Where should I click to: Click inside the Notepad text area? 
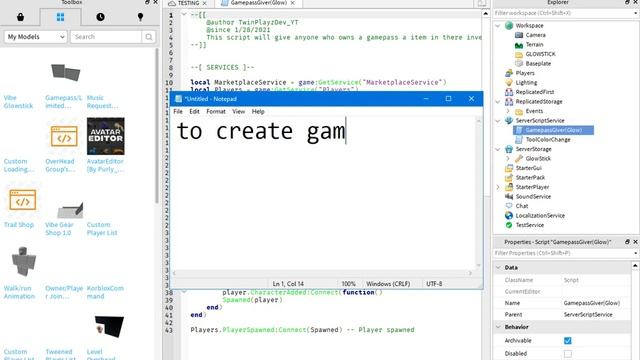pyautogui.click(x=324, y=193)
